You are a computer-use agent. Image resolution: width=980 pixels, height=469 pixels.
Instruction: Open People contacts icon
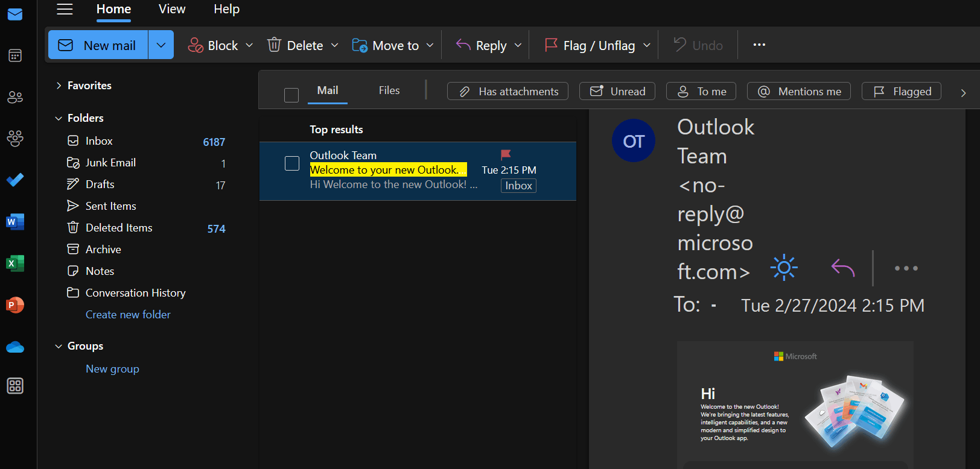pos(15,97)
